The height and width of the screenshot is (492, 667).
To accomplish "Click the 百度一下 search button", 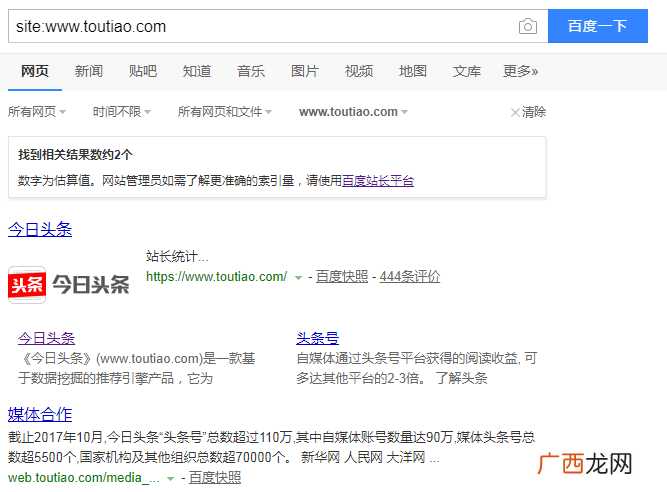I will (x=598, y=26).
